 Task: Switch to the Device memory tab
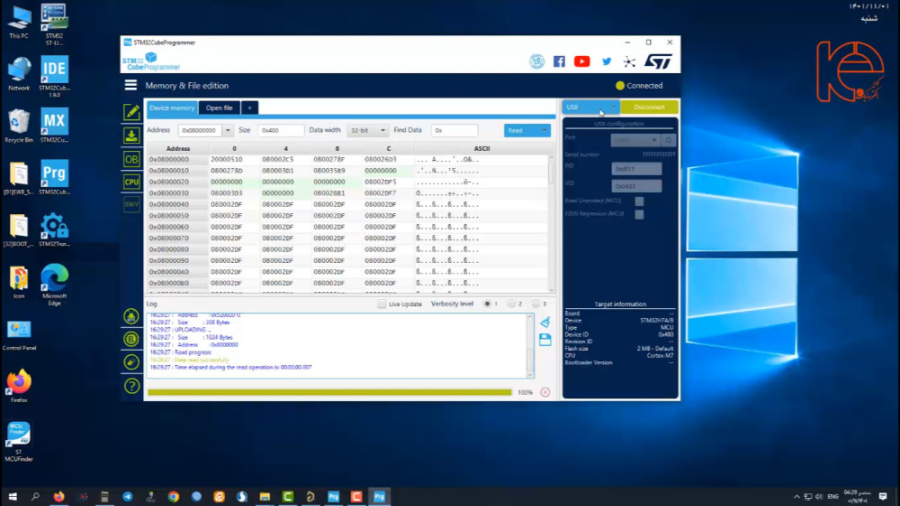click(172, 108)
